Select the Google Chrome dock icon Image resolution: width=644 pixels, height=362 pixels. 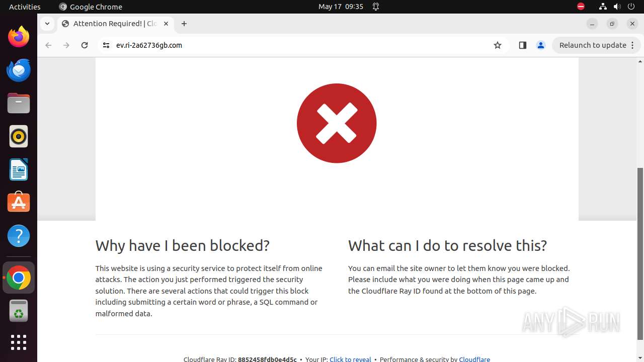[19, 278]
